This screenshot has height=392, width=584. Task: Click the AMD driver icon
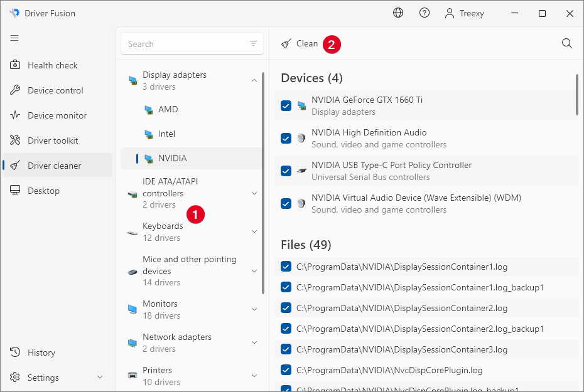149,110
